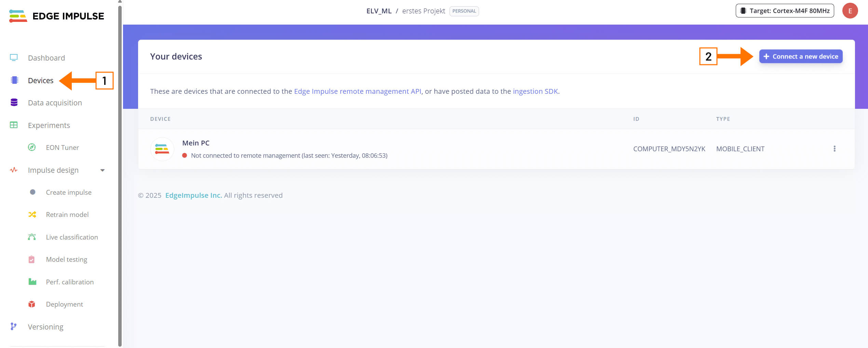This screenshot has width=868, height=348.
Task: Open Perf. calibration
Action: click(70, 282)
